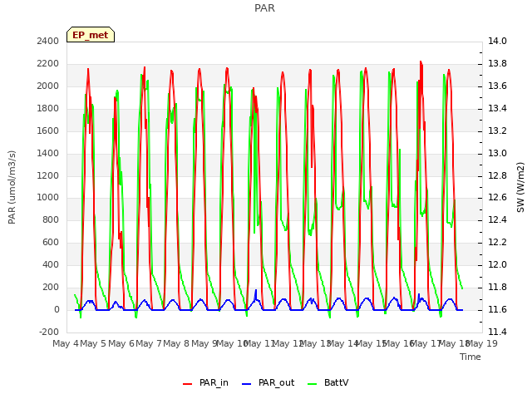The image size is (532, 399).
Task: Click the 'May 19' x-axis tick label
Action: coord(482,343)
